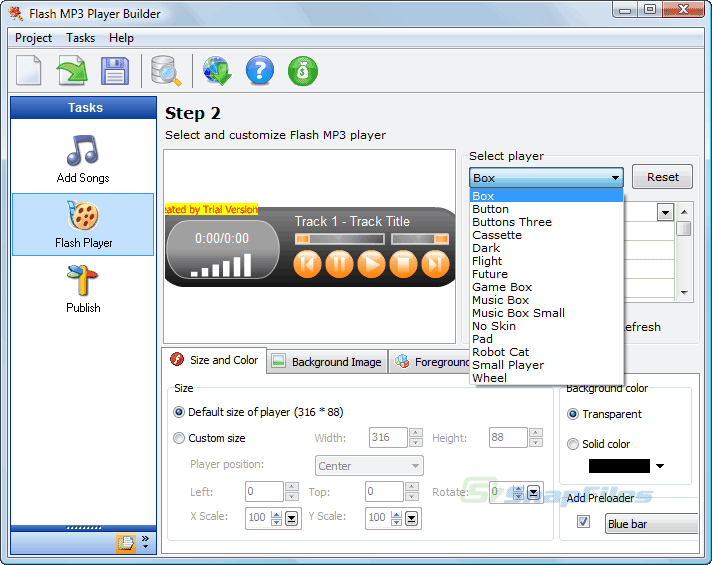Click the Save floppy disk icon

tap(114, 71)
